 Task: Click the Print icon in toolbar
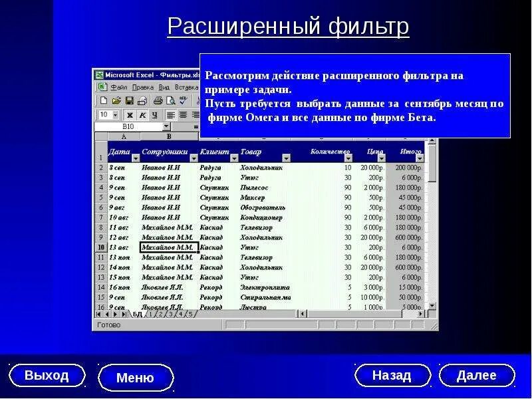(158, 100)
